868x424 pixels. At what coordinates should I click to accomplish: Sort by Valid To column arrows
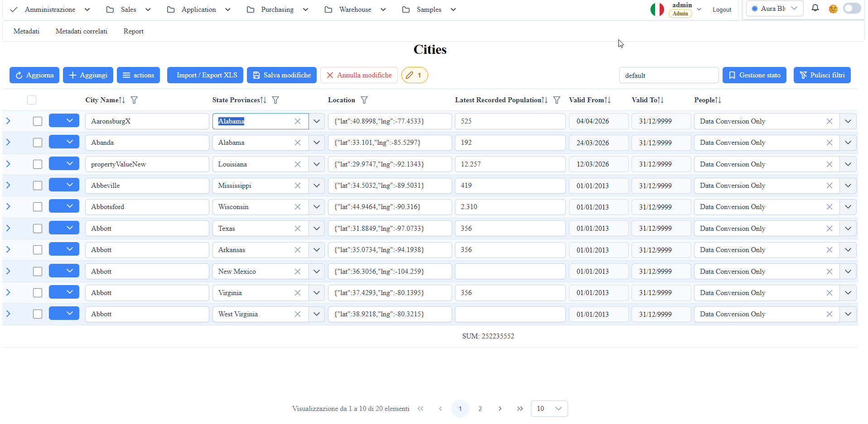(x=661, y=100)
